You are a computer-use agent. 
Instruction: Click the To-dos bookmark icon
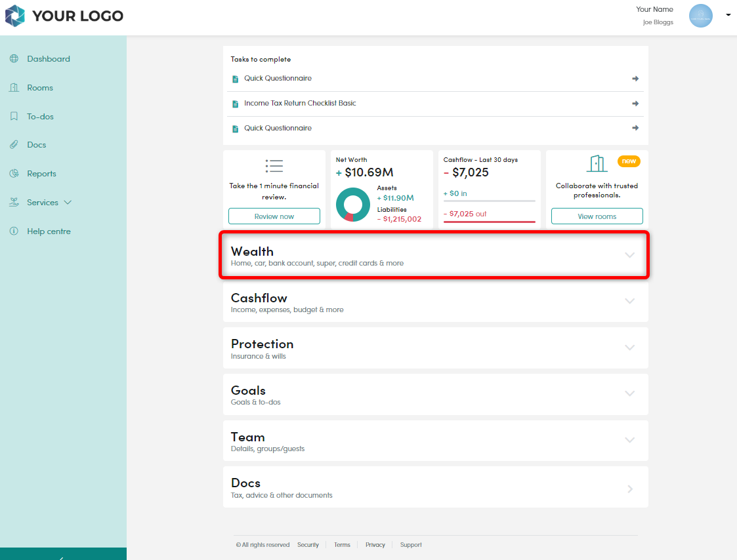tap(14, 117)
